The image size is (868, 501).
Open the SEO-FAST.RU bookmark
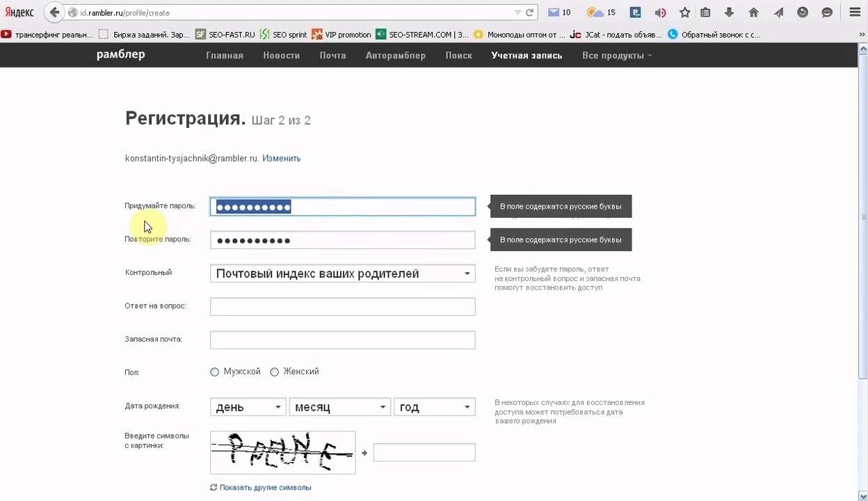pos(225,34)
